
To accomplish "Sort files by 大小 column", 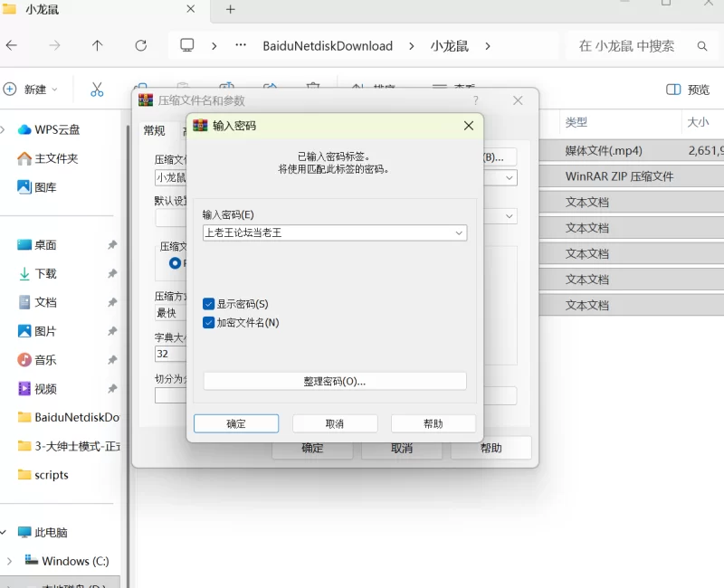I will point(698,122).
